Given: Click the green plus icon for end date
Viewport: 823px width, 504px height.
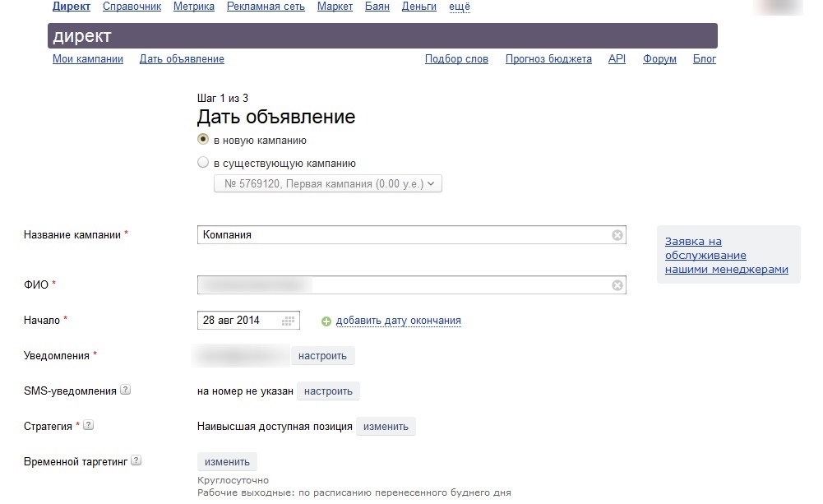Looking at the screenshot, I should [x=326, y=321].
